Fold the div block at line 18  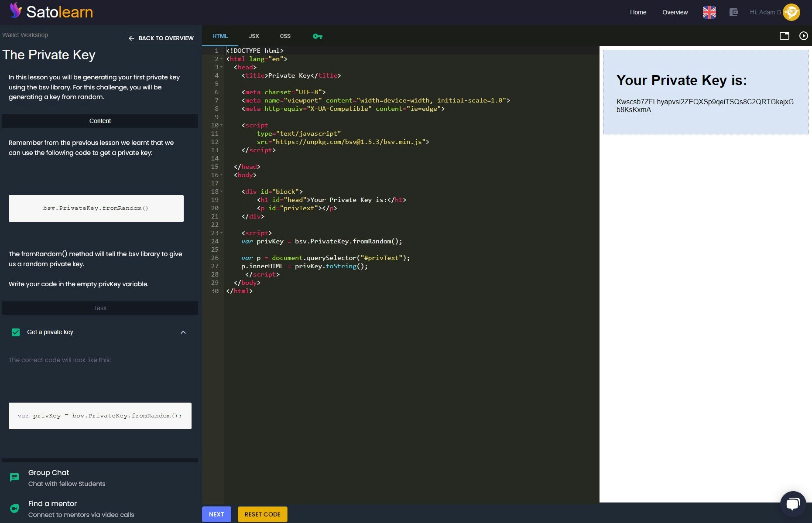point(222,191)
